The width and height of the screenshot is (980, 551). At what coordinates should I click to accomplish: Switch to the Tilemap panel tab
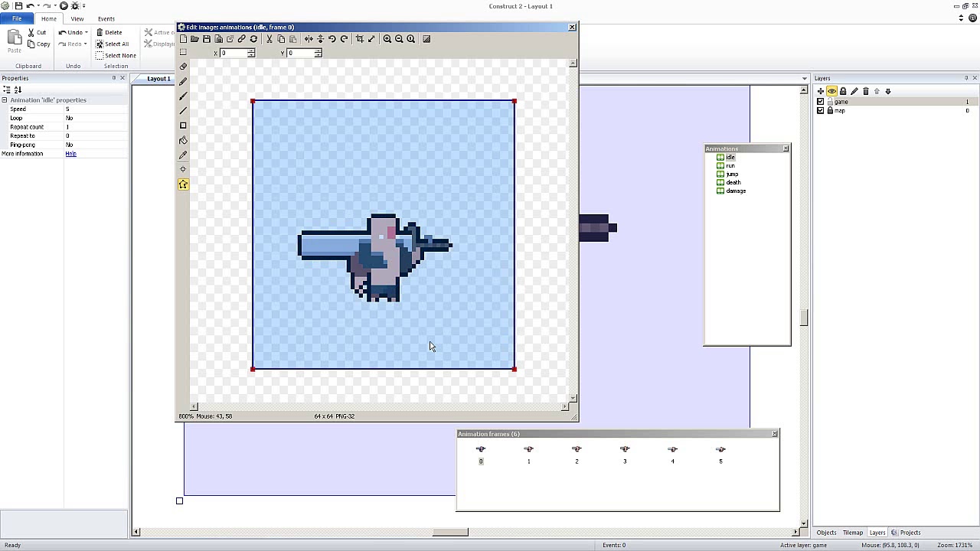click(x=853, y=533)
